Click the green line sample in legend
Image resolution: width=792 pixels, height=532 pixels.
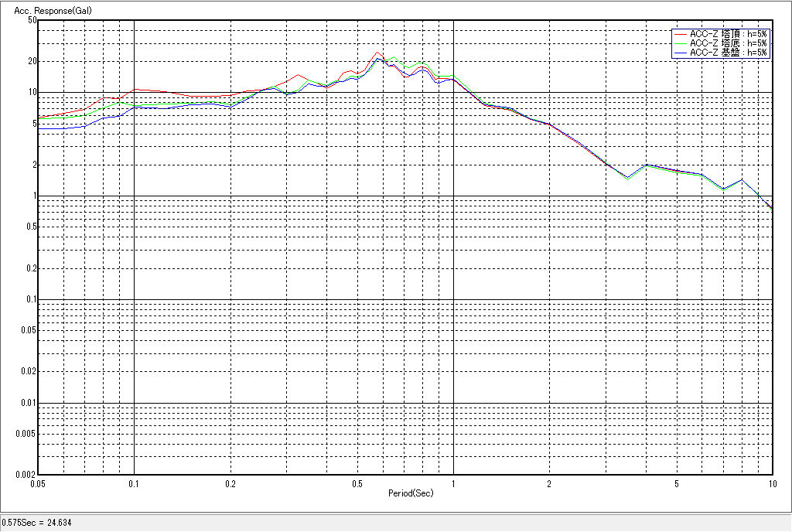point(681,43)
